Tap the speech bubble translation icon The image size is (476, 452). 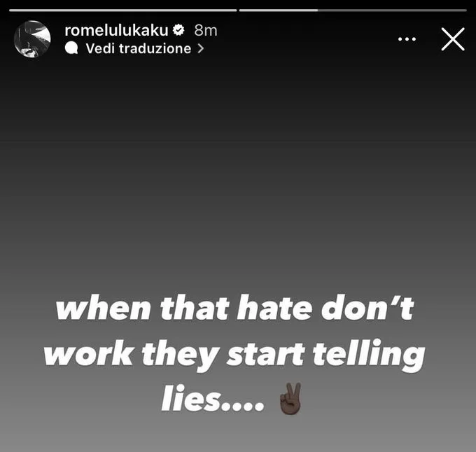tap(71, 48)
